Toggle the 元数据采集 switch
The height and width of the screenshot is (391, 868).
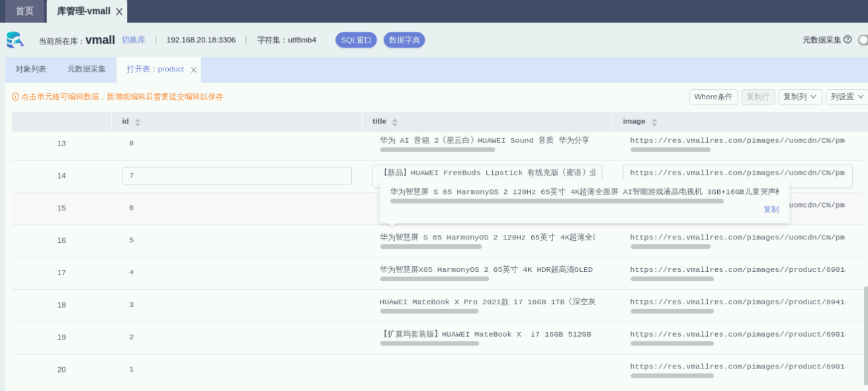point(863,40)
